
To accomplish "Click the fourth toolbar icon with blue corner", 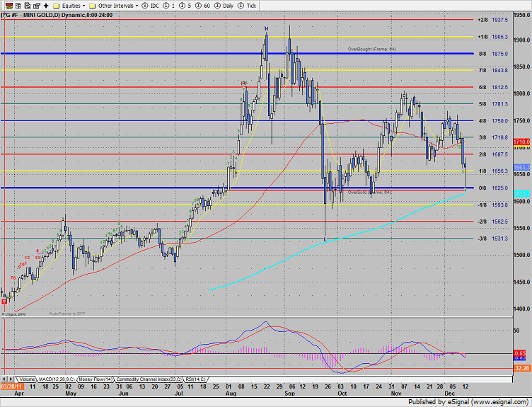I will tap(37, 6).
